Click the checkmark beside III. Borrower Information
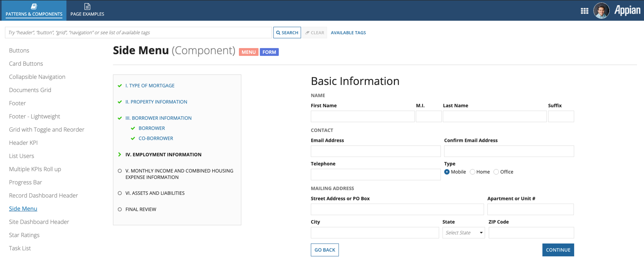Screen dimensions: 644x261 point(120,118)
